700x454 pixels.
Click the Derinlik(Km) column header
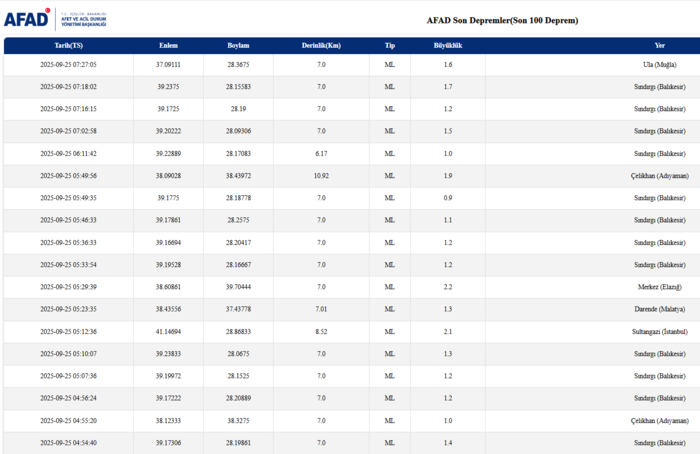coord(321,46)
